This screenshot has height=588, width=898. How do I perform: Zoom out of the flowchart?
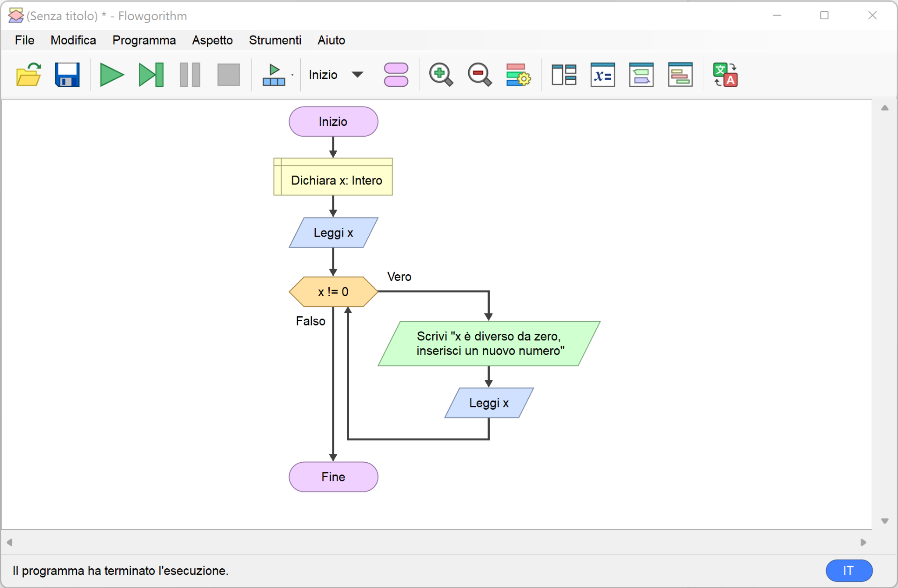coord(479,75)
